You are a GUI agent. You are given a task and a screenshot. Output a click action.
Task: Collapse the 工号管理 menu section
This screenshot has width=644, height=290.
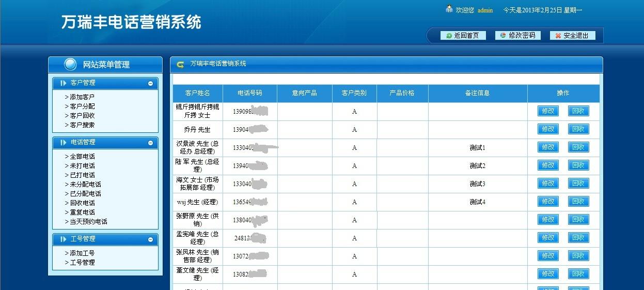coord(150,239)
